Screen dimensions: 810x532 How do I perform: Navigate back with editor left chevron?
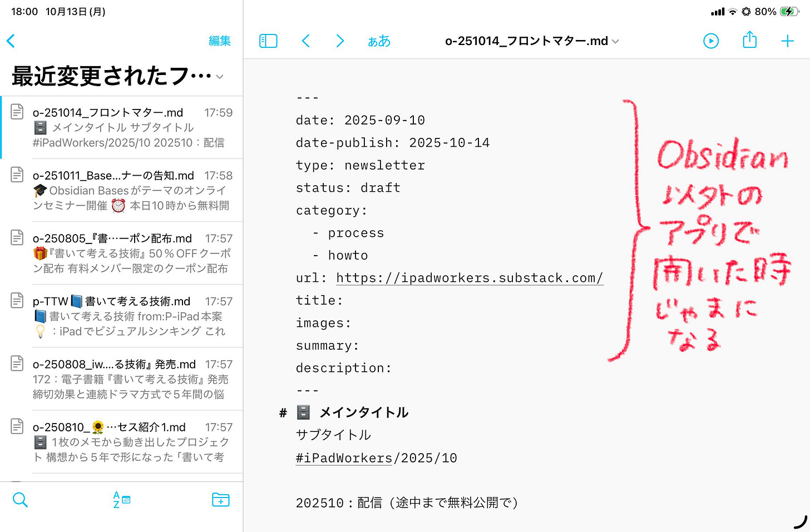(305, 41)
